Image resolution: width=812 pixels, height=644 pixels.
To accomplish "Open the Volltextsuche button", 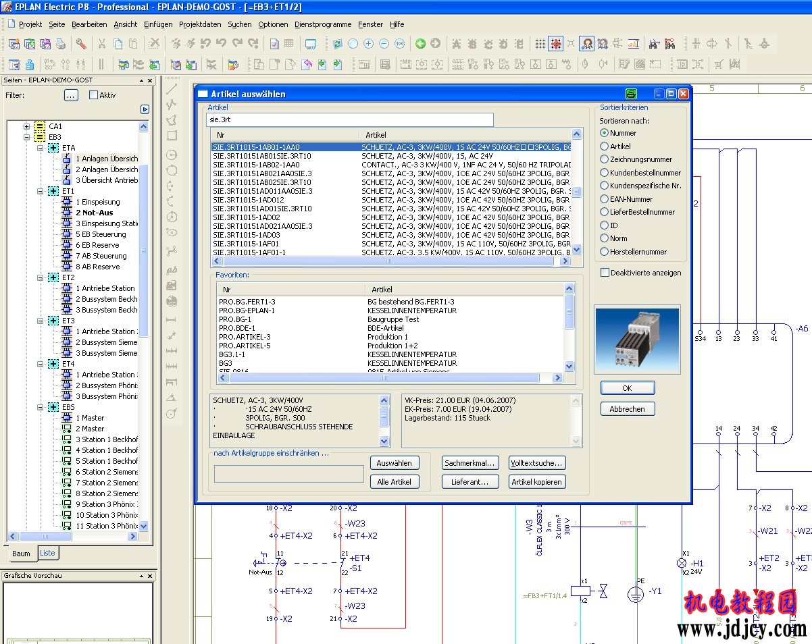I will click(537, 463).
